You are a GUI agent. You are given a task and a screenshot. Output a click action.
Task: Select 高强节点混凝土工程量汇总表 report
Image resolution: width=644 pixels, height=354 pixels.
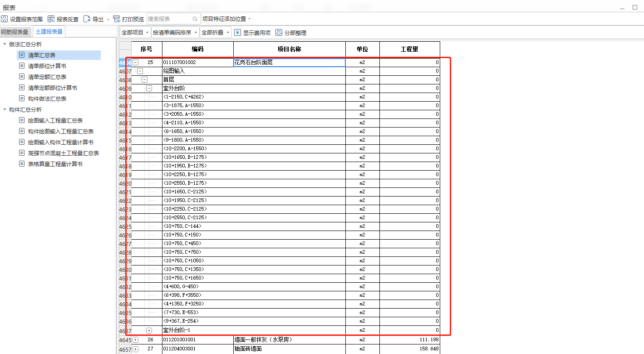tap(64, 153)
